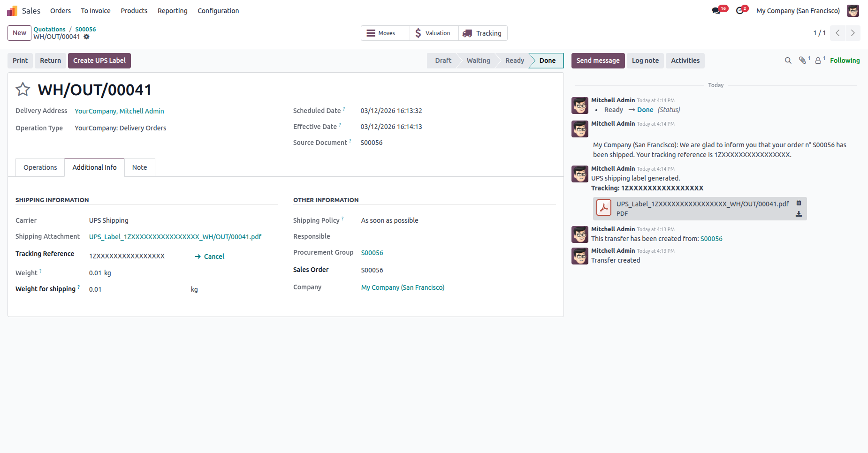Toggle the Following subscription
The width and height of the screenshot is (868, 453).
coord(845,60)
